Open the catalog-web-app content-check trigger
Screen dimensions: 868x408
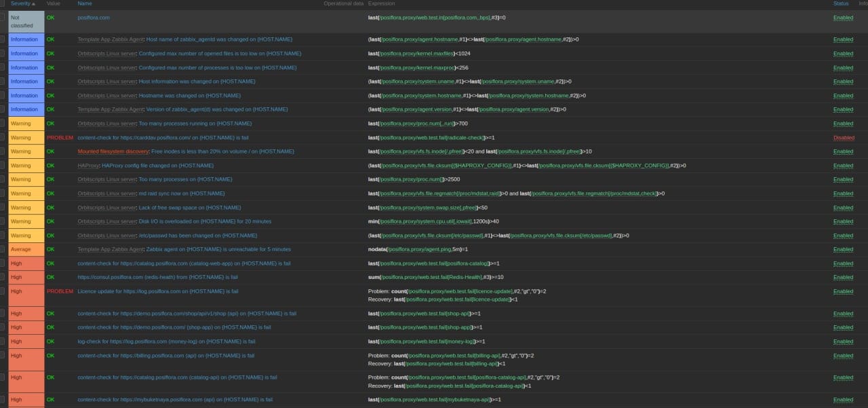(184, 263)
